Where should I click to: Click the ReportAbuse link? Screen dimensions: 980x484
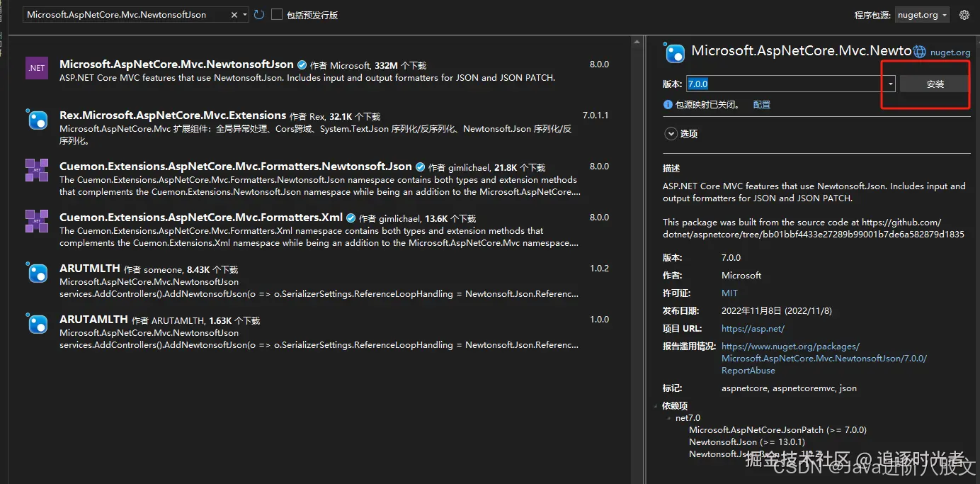tap(748, 370)
